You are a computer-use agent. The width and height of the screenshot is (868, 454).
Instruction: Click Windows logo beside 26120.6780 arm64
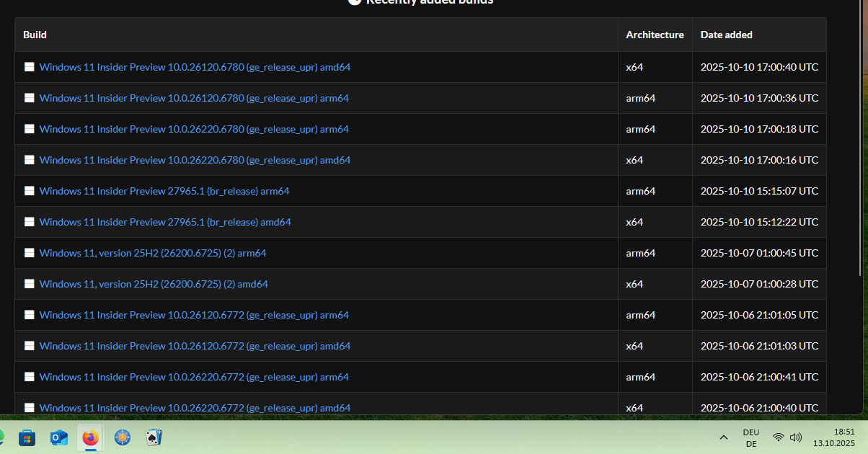[30, 98]
